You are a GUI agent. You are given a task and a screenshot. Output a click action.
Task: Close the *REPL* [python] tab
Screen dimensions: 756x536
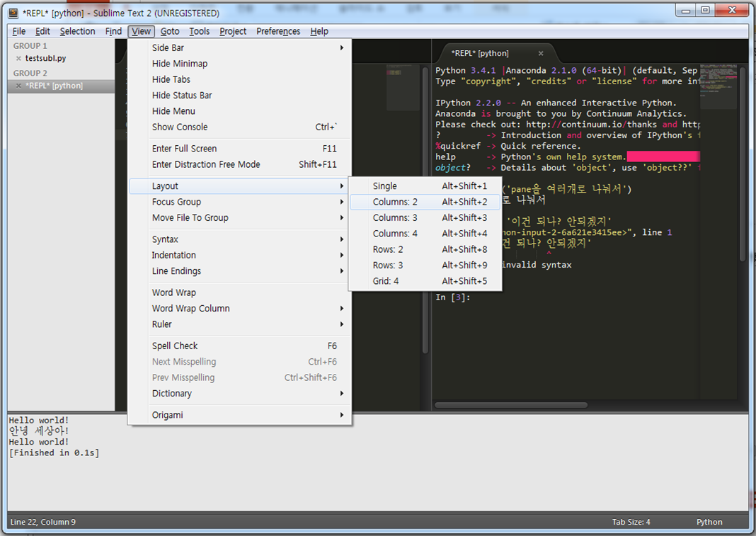coord(541,54)
